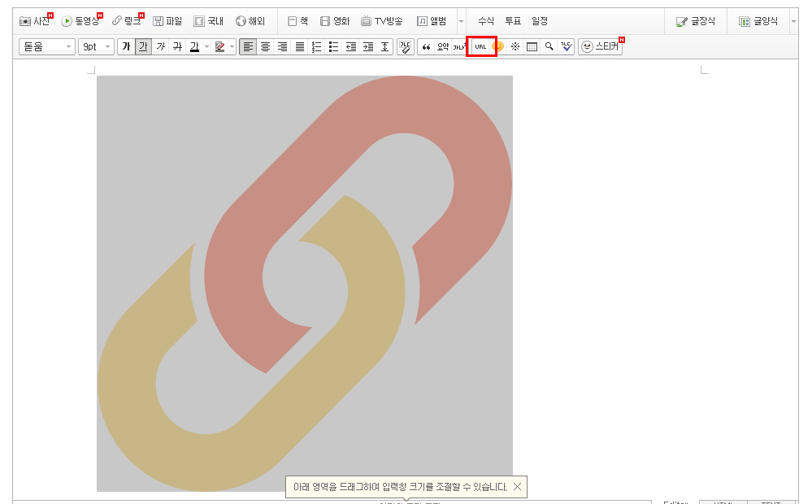Center align the text
This screenshot has width=812, height=504.
265,46
